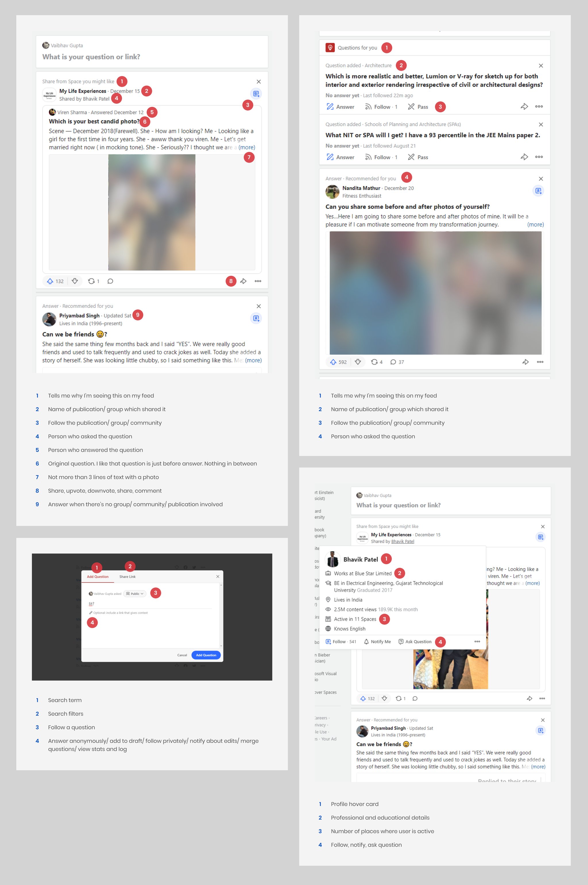Image resolution: width=588 pixels, height=885 pixels.
Task: Click Notify Me in the Bhavik Patel hover card
Action: pos(377,641)
